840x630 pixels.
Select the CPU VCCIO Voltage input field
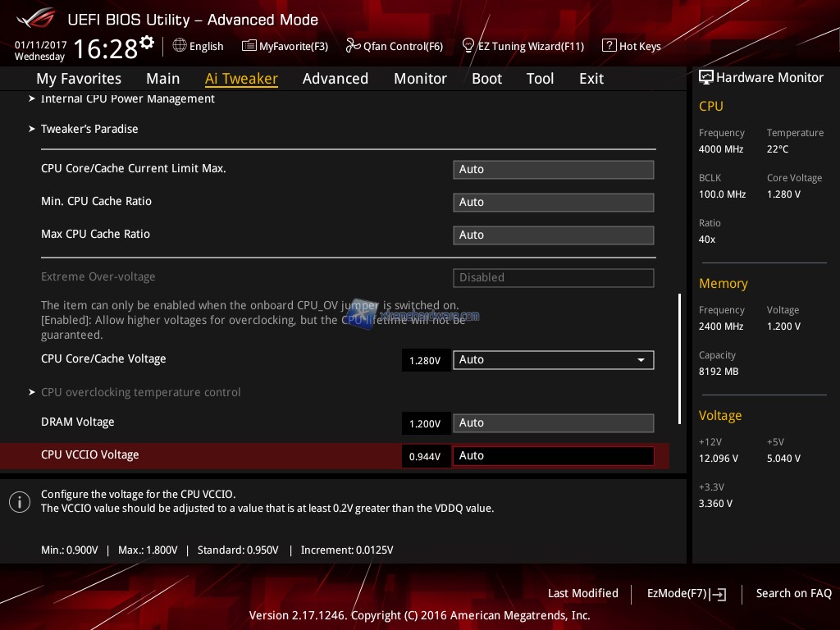click(553, 456)
